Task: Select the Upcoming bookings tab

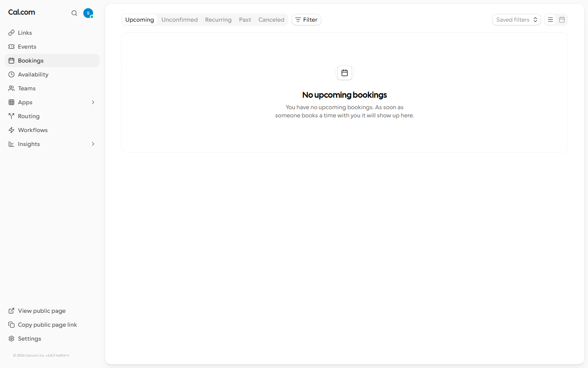Action: click(x=140, y=20)
